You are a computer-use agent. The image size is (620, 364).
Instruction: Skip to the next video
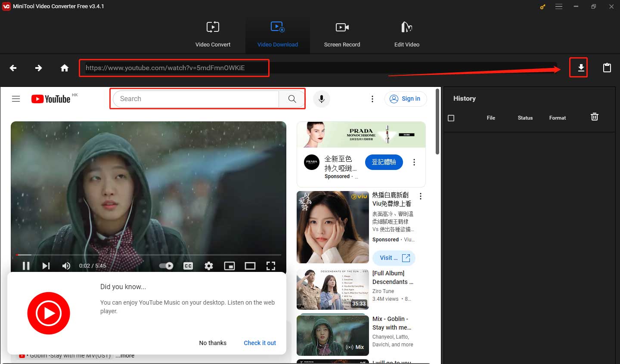pyautogui.click(x=46, y=266)
